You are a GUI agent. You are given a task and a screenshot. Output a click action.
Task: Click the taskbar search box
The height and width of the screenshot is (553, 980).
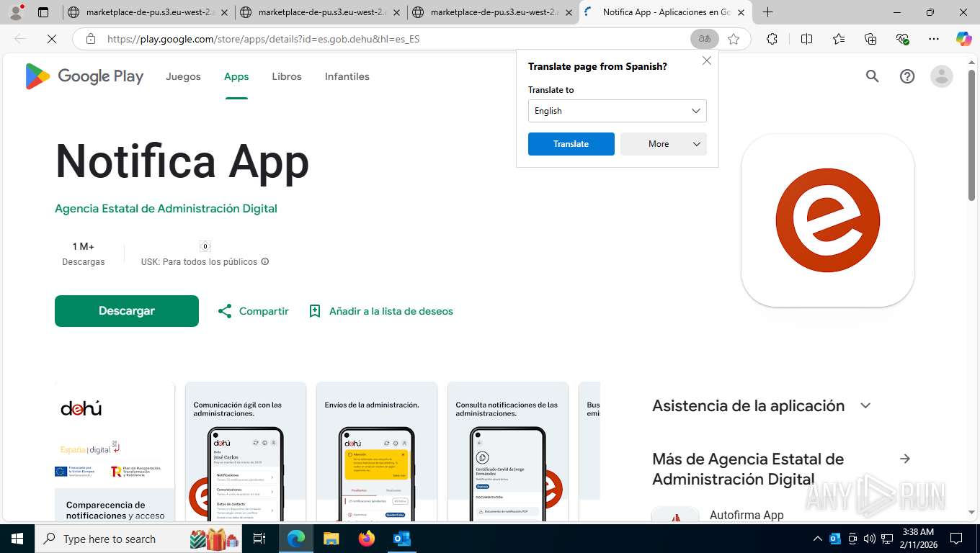click(x=139, y=539)
